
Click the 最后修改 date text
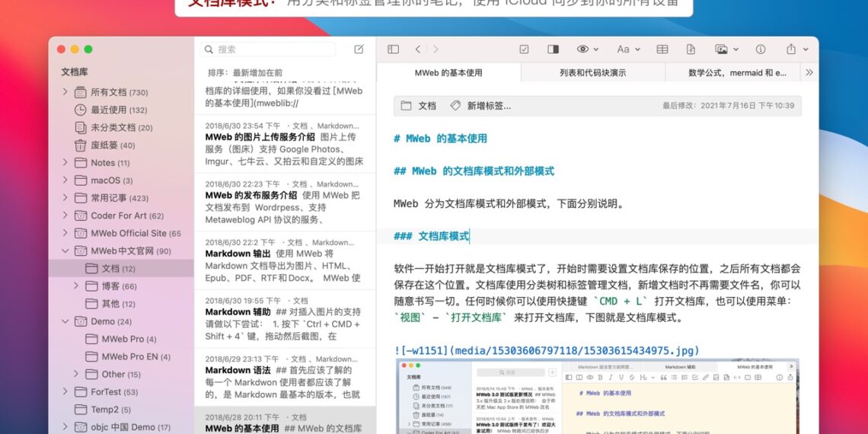coord(728,106)
